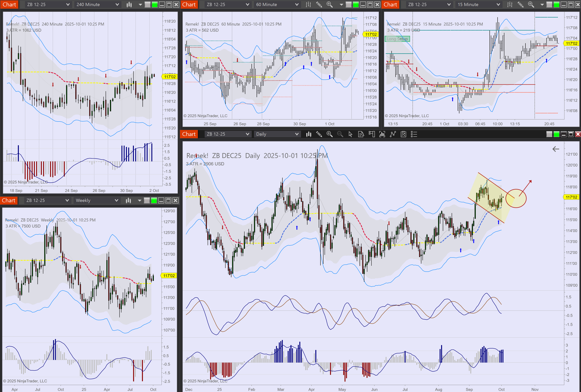Expand the 240 Minute interval dropdown

(117, 4)
